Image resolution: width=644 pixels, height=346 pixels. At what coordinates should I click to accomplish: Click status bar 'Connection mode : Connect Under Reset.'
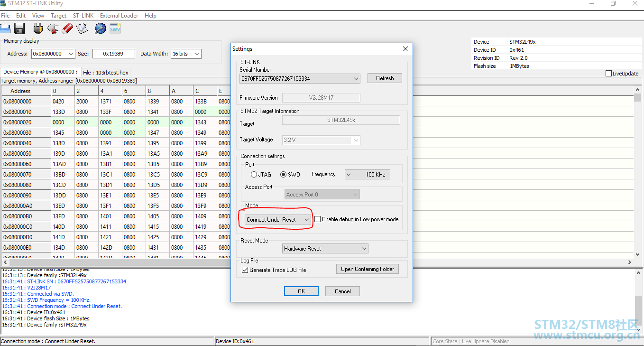48,341
